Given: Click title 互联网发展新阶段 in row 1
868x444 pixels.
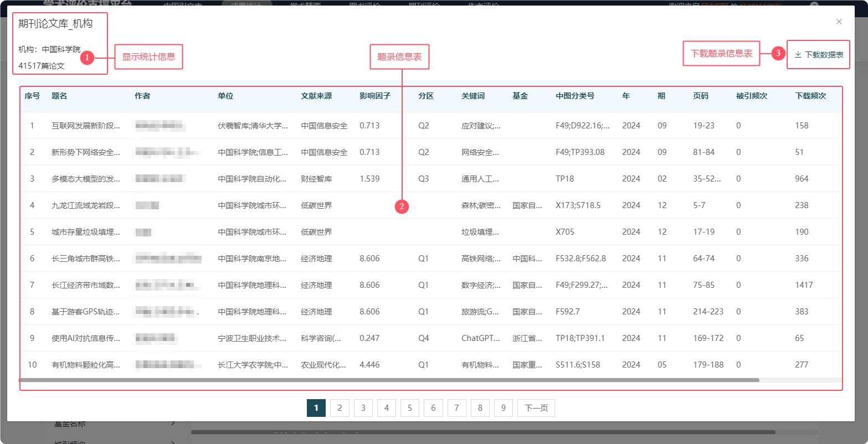Looking at the screenshot, I should [x=86, y=126].
